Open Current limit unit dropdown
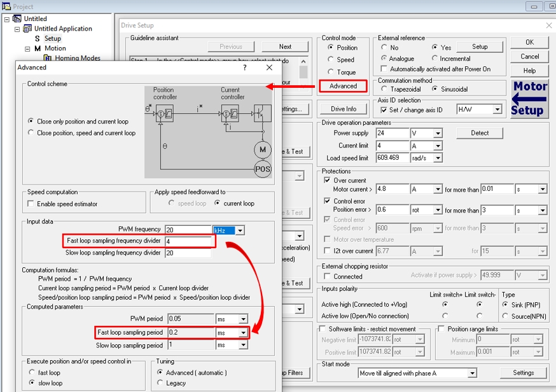This screenshot has height=392, width=556. 438,146
